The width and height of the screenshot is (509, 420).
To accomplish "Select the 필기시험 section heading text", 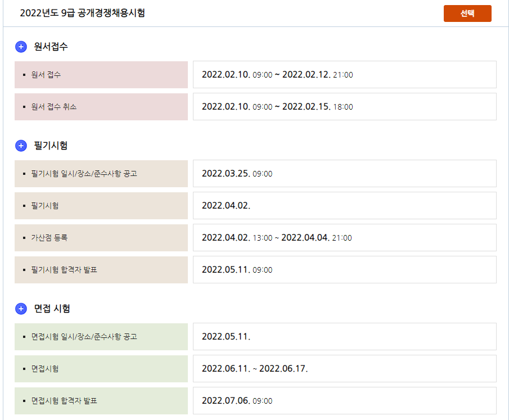I will [51, 146].
